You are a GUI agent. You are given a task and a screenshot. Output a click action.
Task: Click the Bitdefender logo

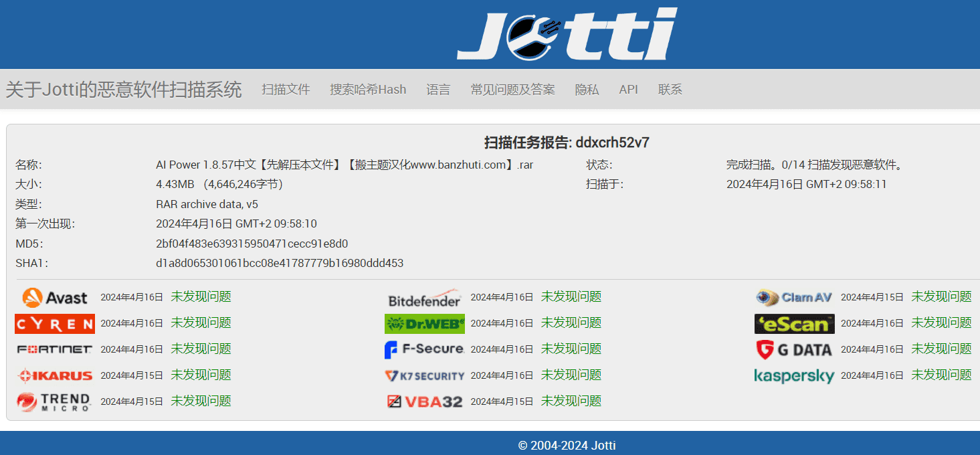pyautogui.click(x=425, y=298)
